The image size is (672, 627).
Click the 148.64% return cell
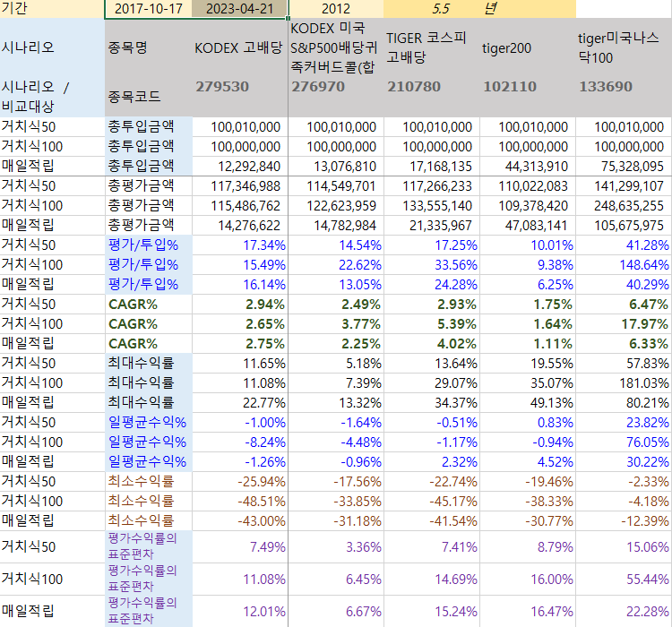tap(624, 264)
